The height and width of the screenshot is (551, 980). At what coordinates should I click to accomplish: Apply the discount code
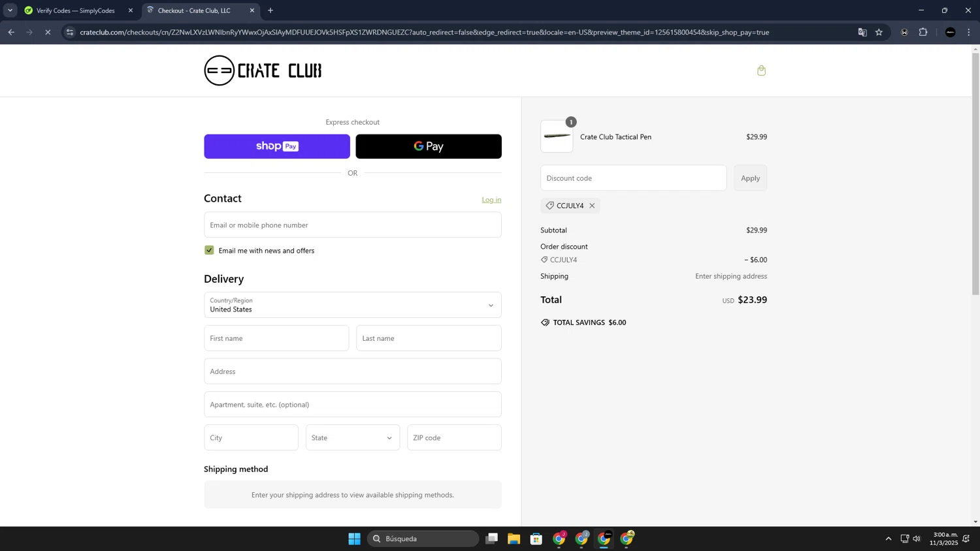click(750, 178)
